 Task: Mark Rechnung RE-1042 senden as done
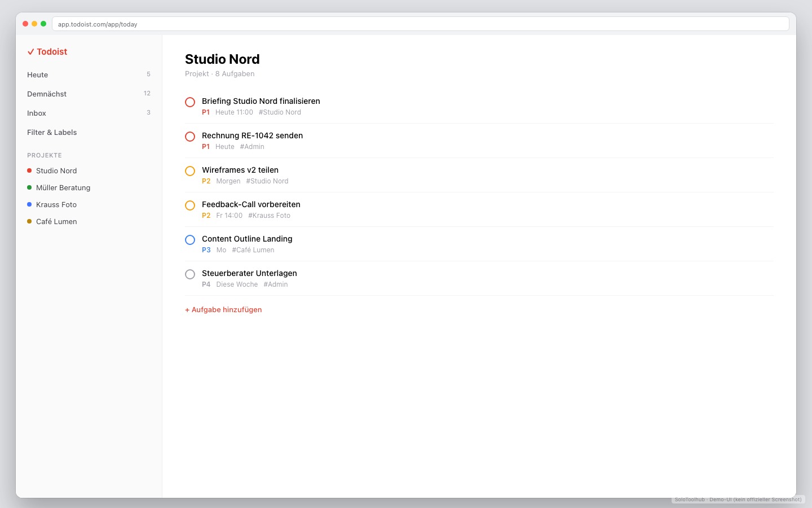tap(190, 137)
